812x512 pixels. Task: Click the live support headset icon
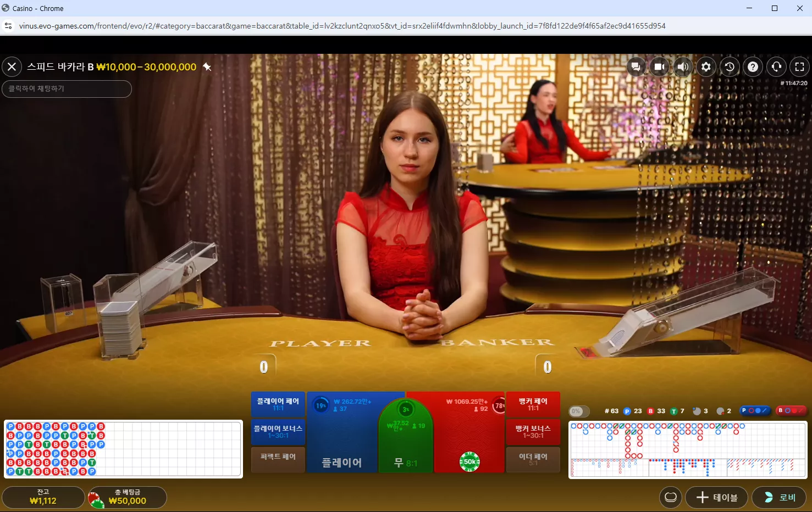[x=776, y=67]
